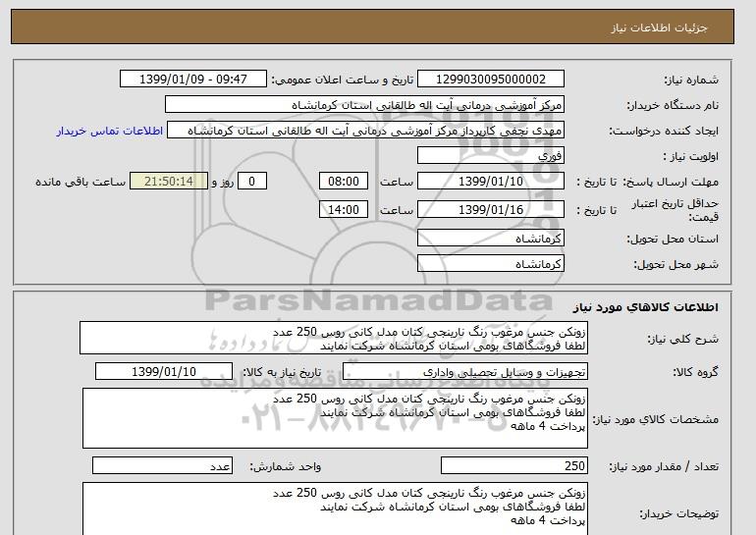
Task: Click the label شهر محل تحویل
Action: (x=675, y=265)
